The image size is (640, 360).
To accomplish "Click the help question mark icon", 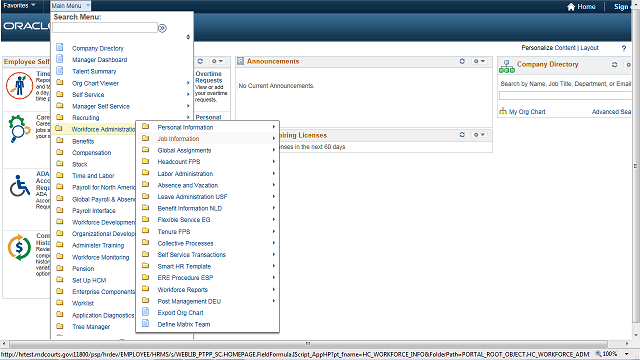I will 624,48.
